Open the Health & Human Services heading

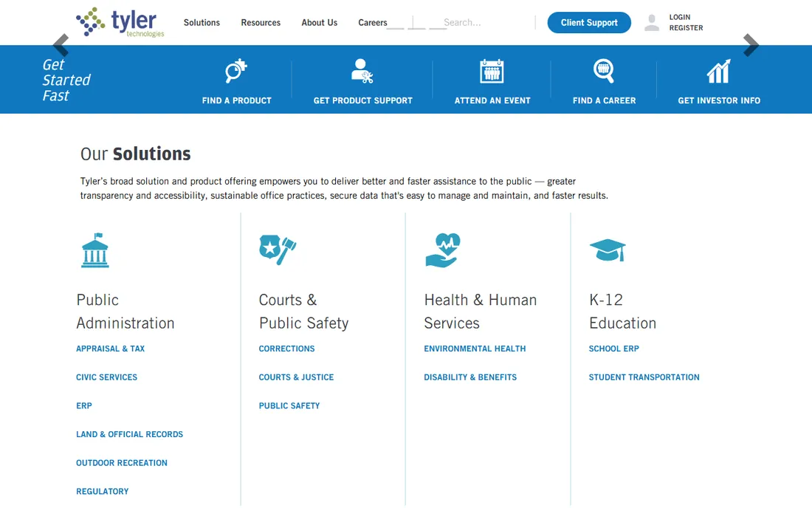481,311
